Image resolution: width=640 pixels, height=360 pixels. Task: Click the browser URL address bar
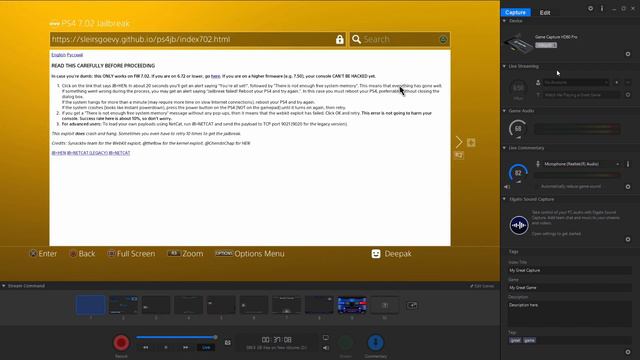click(198, 39)
